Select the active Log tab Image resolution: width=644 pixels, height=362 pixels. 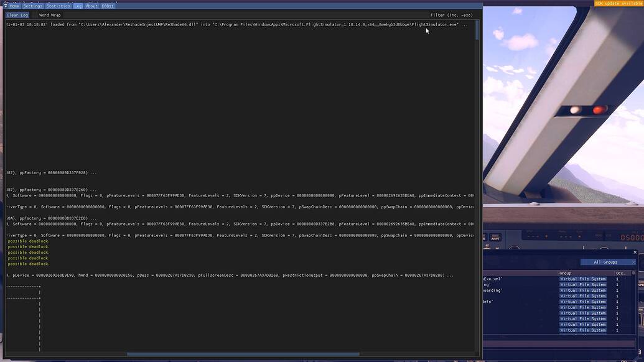(78, 6)
